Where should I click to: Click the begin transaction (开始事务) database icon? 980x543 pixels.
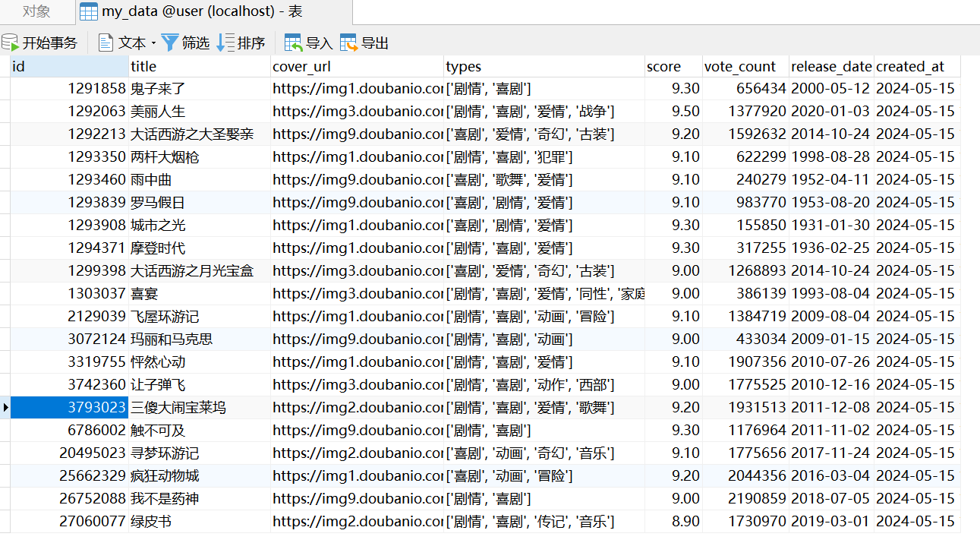click(9, 43)
